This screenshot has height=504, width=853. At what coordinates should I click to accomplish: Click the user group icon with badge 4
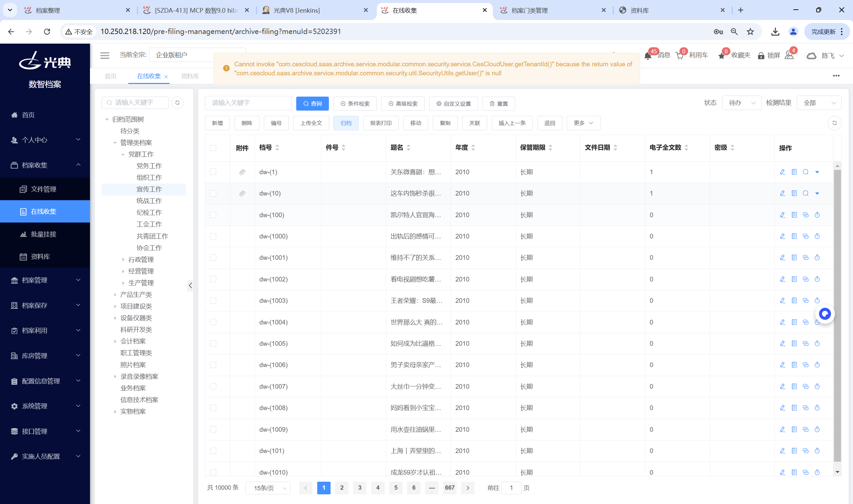(x=789, y=55)
